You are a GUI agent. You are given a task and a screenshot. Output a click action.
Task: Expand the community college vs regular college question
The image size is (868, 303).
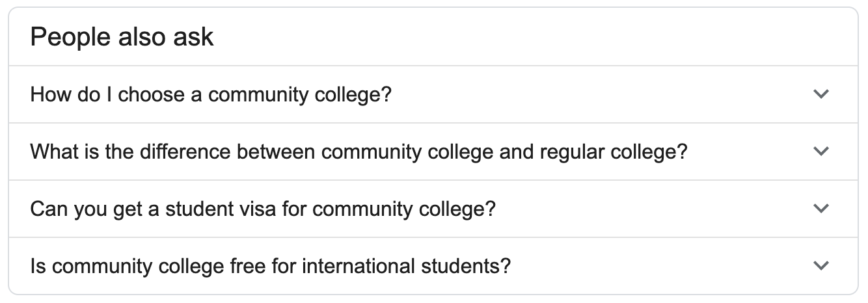(821, 151)
